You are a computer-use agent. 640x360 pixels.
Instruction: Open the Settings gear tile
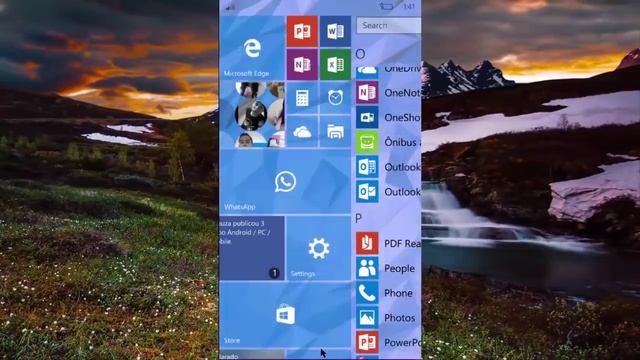tap(318, 248)
